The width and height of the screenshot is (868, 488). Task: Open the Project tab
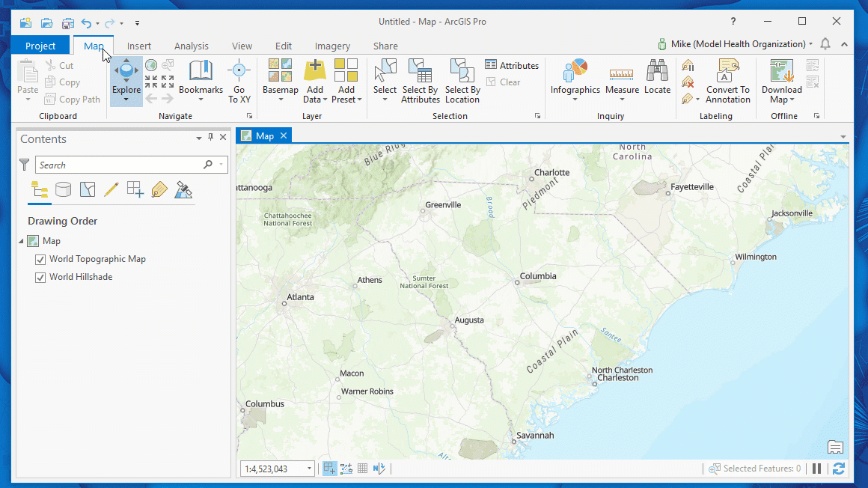coord(40,46)
